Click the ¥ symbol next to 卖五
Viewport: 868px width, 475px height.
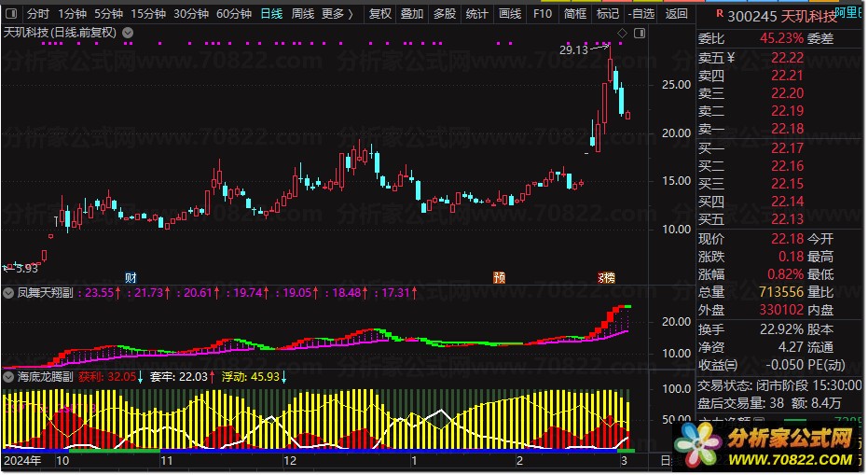731,57
